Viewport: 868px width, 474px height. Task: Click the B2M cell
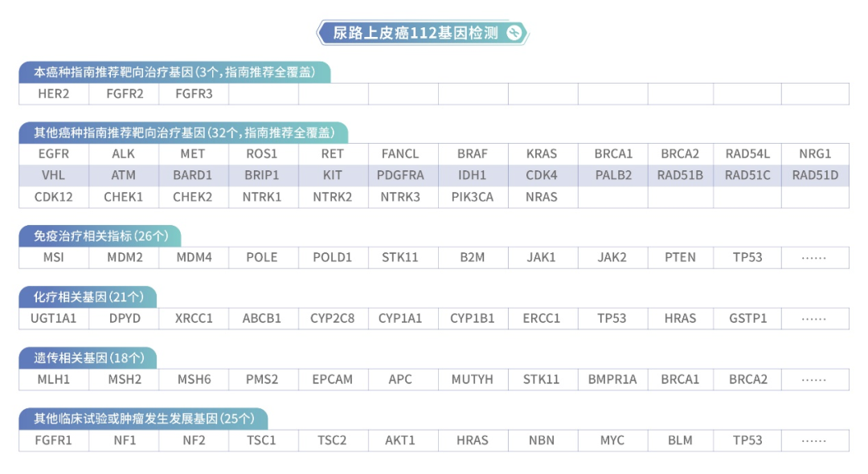pos(473,258)
